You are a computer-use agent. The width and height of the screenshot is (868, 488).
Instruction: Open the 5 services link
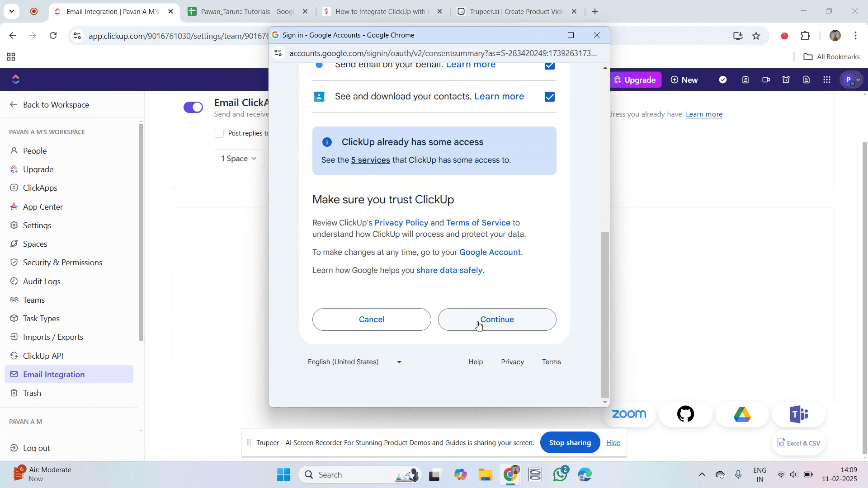click(370, 160)
